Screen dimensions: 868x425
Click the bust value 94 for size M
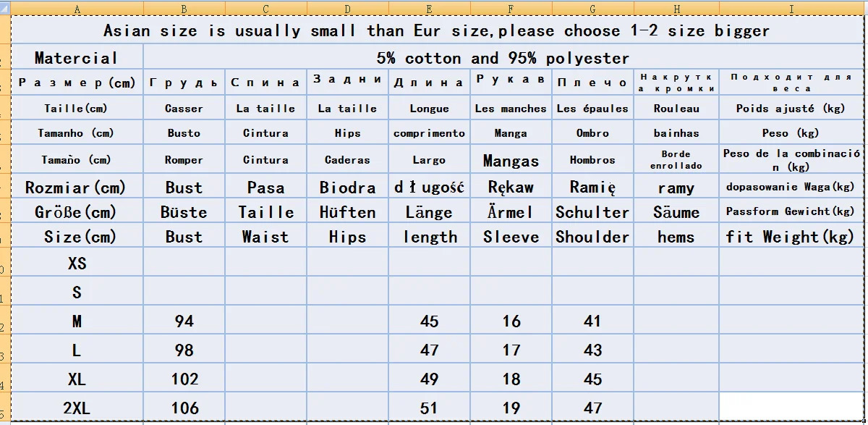click(x=184, y=321)
